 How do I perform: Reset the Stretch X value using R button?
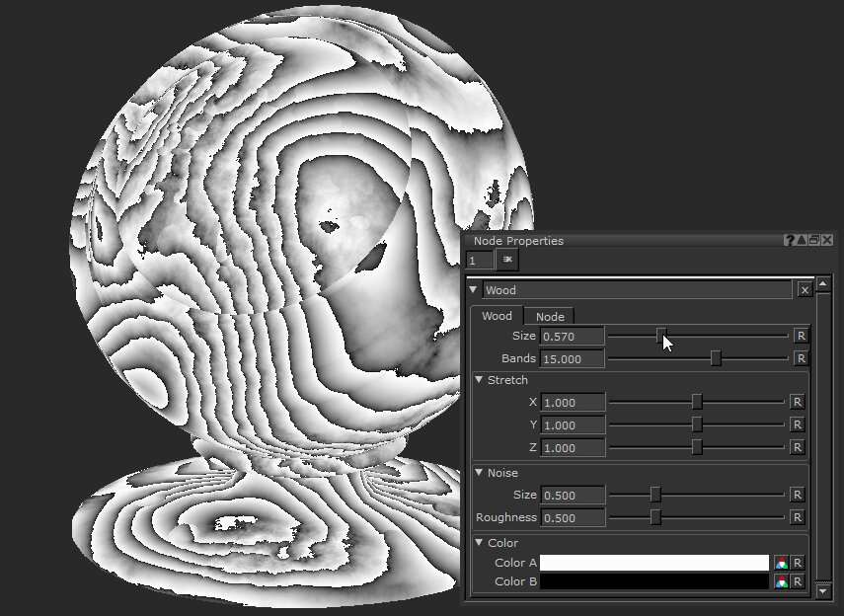click(798, 402)
